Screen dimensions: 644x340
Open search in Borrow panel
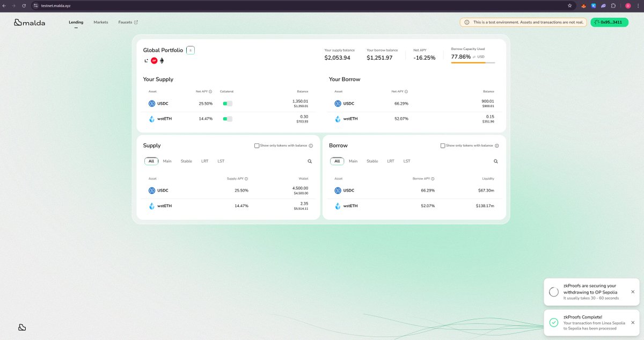point(495,161)
